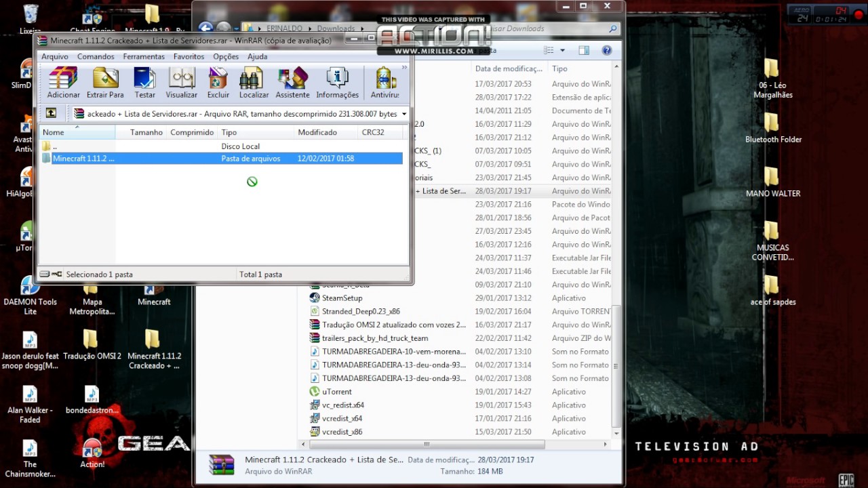Click the Adicionar toolbar icon in WinRAR
868x488 pixels.
pyautogui.click(x=64, y=83)
